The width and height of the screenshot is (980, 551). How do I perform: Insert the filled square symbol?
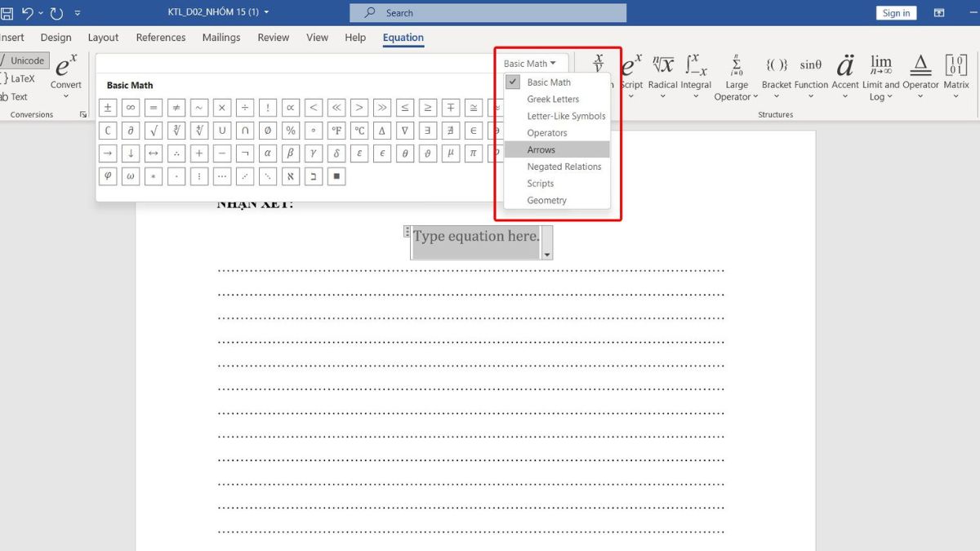point(336,176)
